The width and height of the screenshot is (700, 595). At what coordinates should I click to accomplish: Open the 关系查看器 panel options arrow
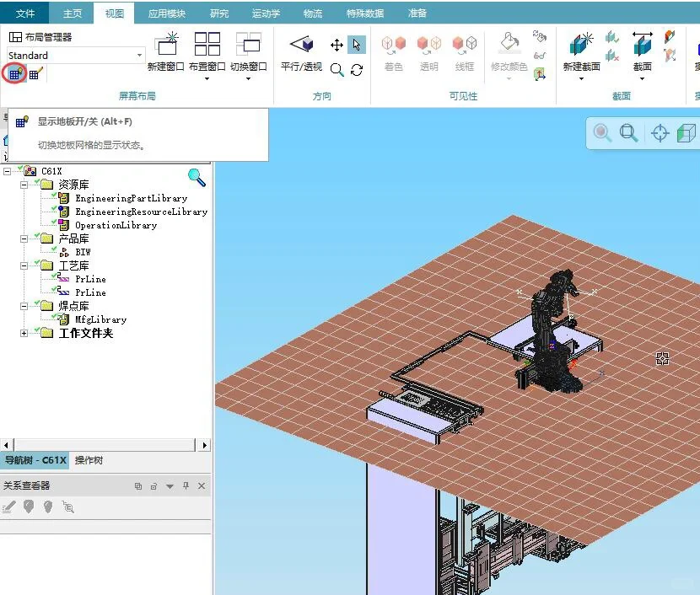pyautogui.click(x=170, y=486)
